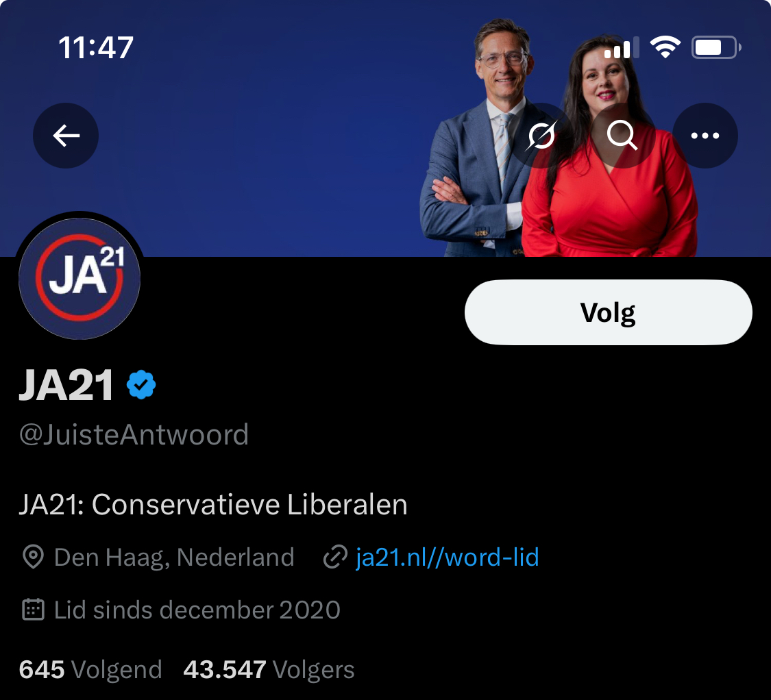Tap Lid sinds december 2020 text
Image resolution: width=771 pixels, height=700 pixels.
coord(197,610)
